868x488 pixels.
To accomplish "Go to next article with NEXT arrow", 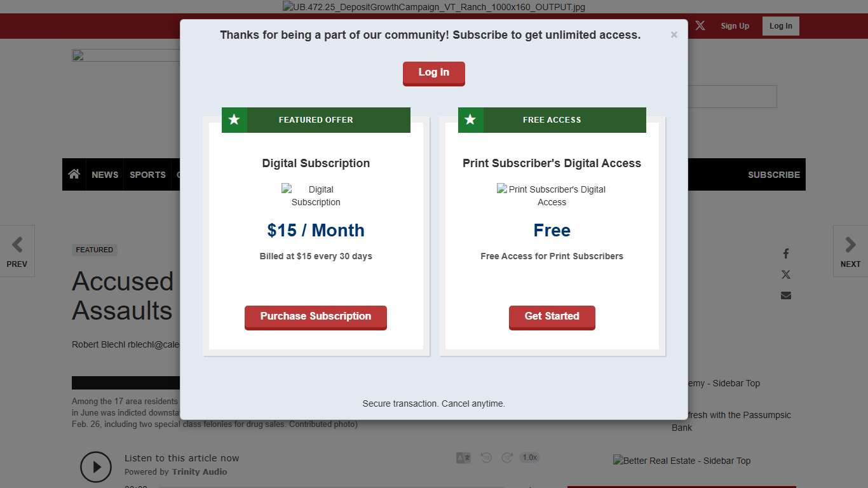I will [x=850, y=251].
